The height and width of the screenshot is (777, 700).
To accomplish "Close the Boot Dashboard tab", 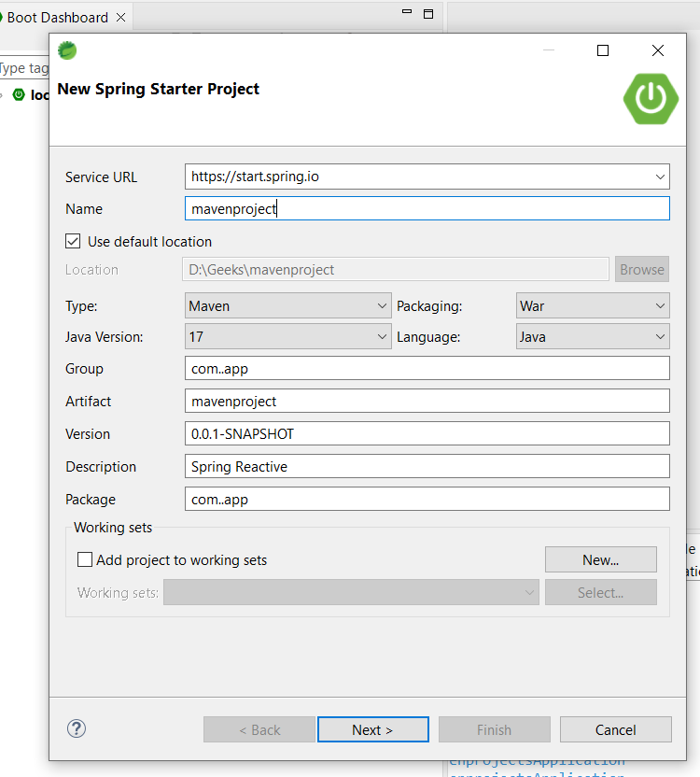I will coord(121,18).
